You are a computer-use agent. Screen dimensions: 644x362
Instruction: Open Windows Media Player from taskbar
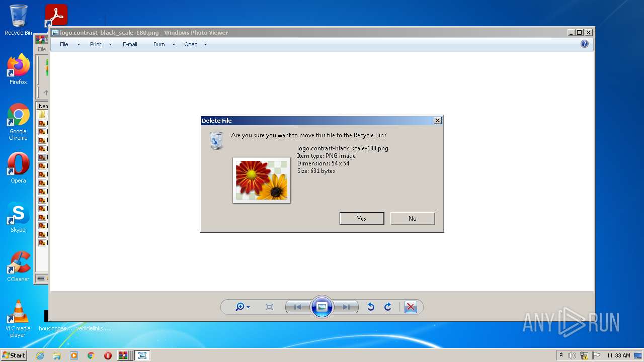[74, 355]
